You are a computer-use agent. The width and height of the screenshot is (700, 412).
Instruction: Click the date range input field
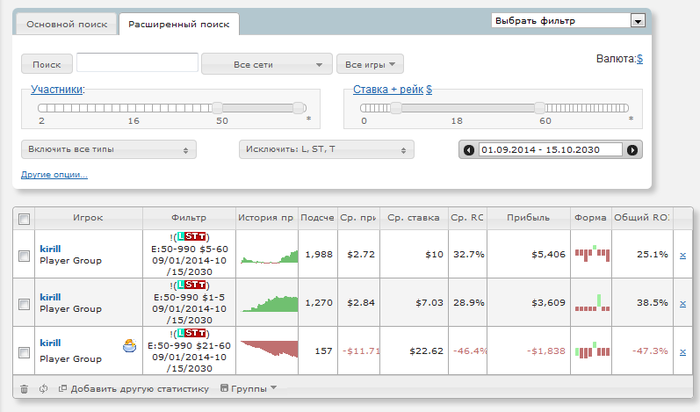pos(550,150)
